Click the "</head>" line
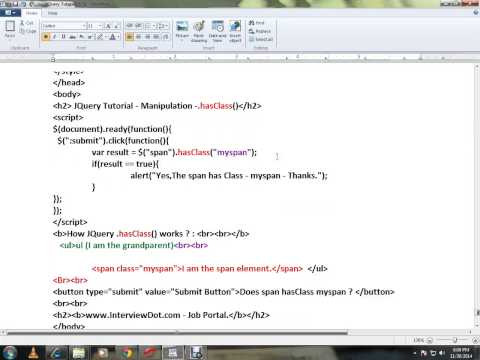 pyautogui.click(x=69, y=82)
